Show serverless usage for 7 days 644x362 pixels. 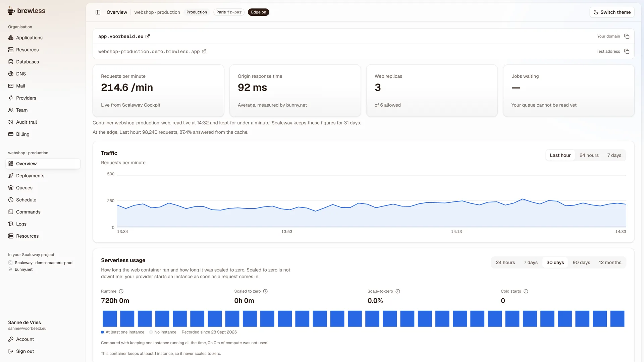pos(531,262)
